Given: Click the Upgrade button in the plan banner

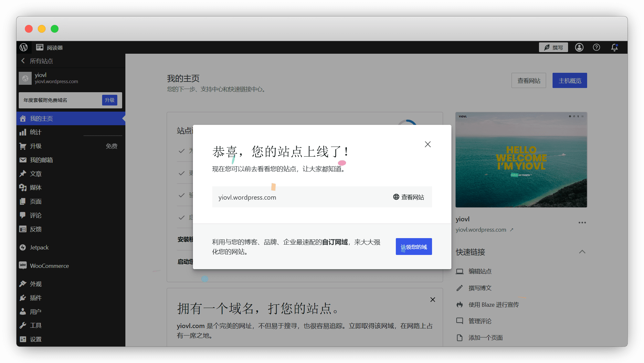Looking at the screenshot, I should click(110, 100).
